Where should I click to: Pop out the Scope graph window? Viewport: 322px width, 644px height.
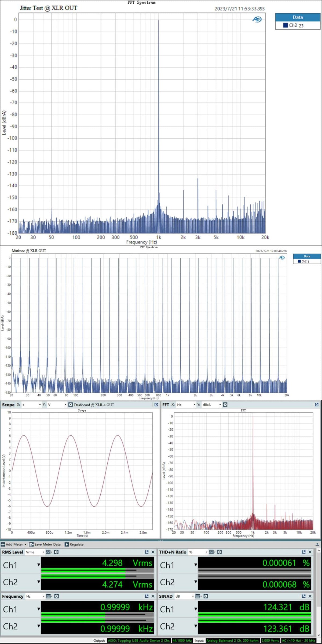click(156, 405)
